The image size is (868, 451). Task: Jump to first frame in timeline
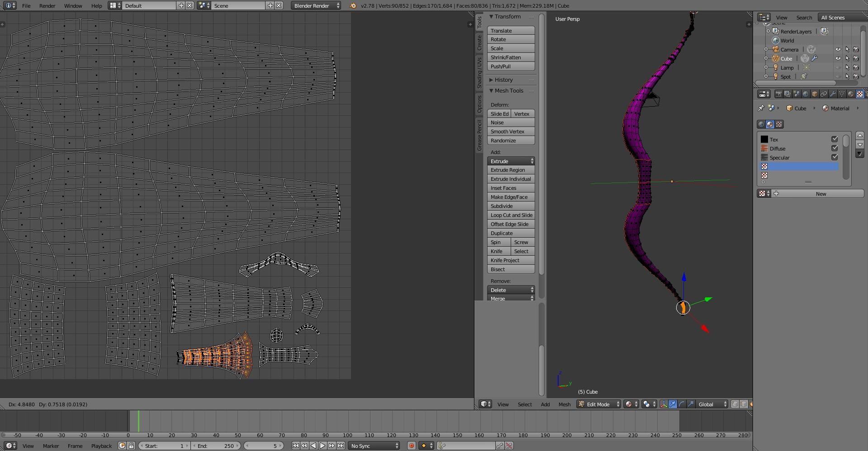(295, 446)
